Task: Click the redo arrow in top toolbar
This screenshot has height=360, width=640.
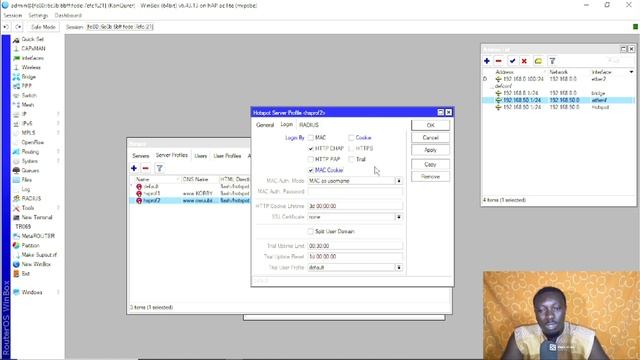Action: [x=18, y=27]
